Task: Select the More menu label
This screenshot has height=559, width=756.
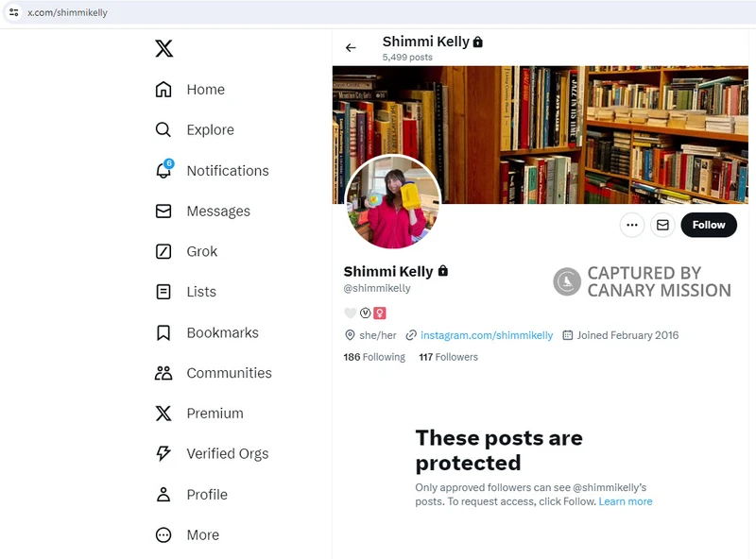Action: (x=203, y=534)
